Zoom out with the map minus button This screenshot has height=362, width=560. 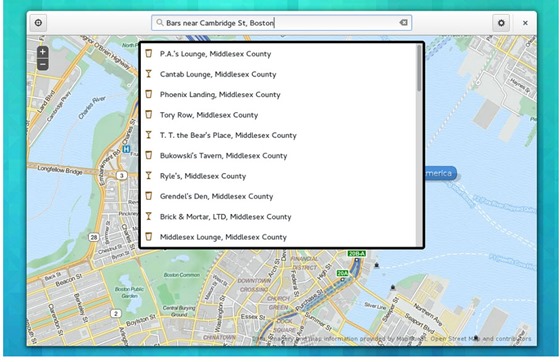pyautogui.click(x=42, y=65)
